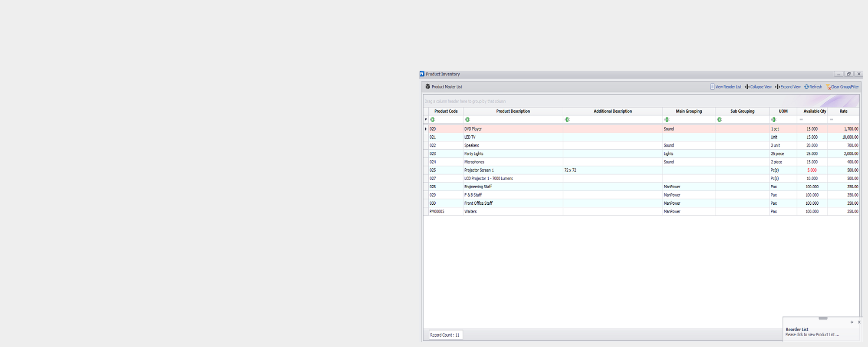
Task: Close the Reorder List notification popup
Action: [859, 322]
